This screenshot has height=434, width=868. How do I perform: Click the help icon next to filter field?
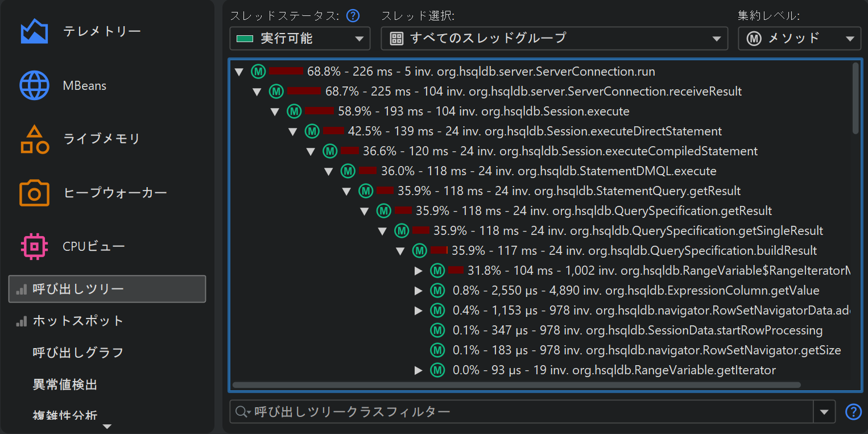point(853,411)
